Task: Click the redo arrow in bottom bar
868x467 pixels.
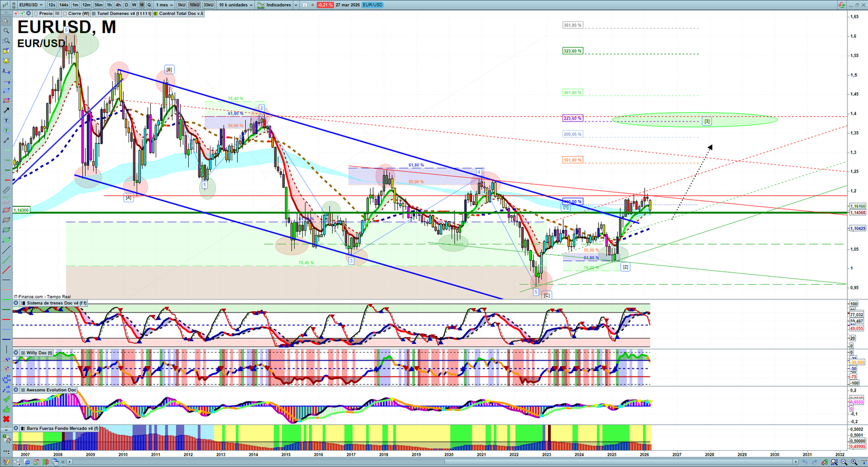Action: (815, 462)
